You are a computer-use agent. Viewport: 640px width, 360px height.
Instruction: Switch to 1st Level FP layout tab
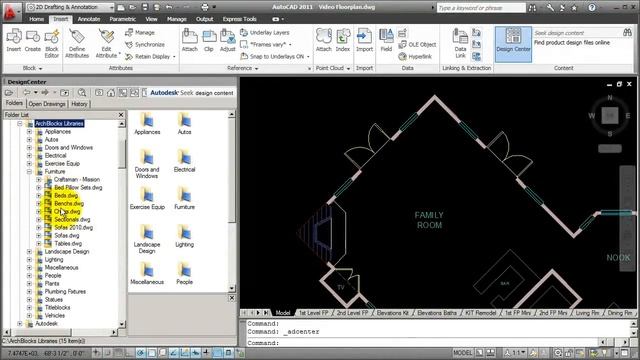click(313, 313)
